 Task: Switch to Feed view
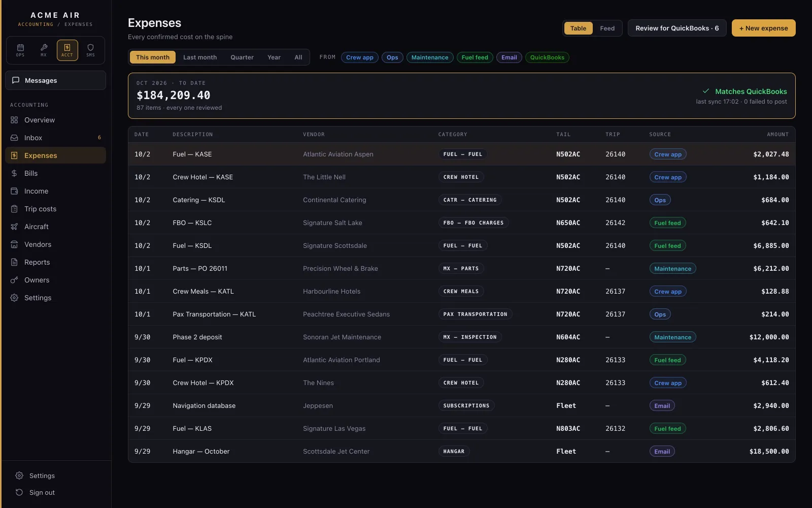point(607,28)
